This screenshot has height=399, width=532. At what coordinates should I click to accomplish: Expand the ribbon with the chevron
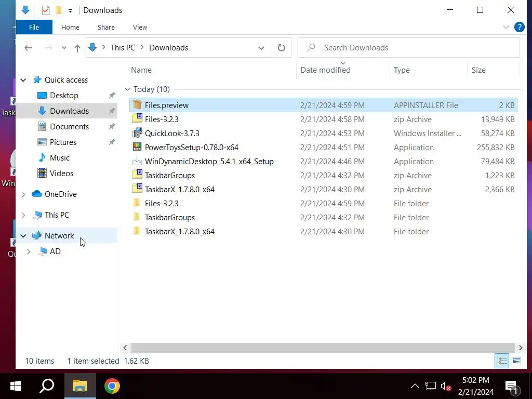click(x=506, y=27)
